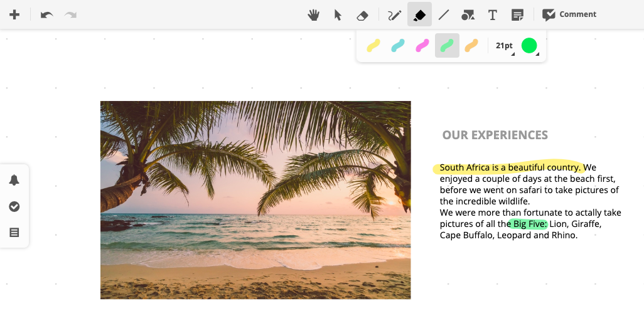Screen dimensions: 644x311
Task: Select the Hand pan tool
Action: click(313, 15)
